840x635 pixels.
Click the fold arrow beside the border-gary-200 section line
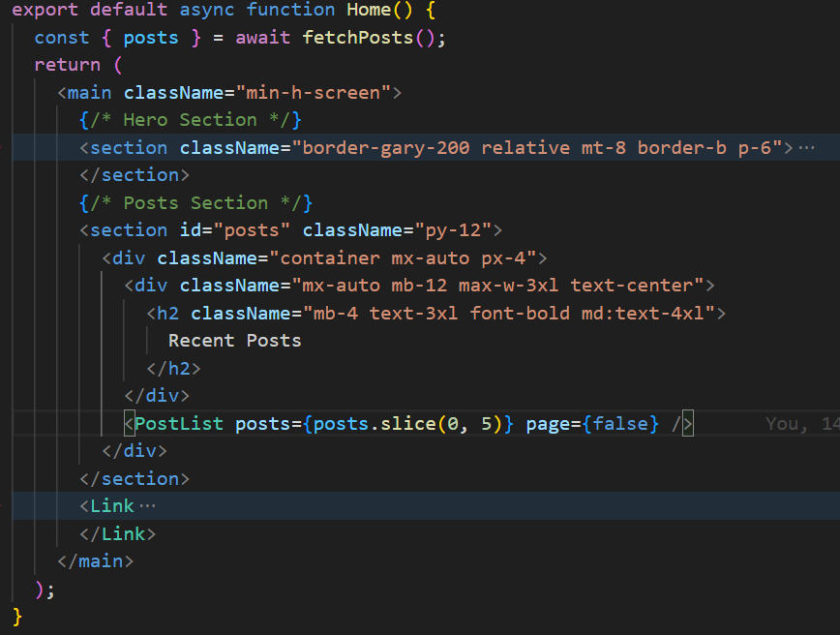(x=4, y=148)
